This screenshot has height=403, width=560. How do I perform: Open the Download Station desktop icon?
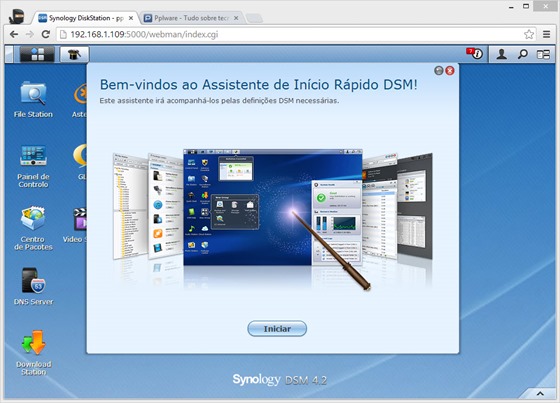click(x=33, y=353)
